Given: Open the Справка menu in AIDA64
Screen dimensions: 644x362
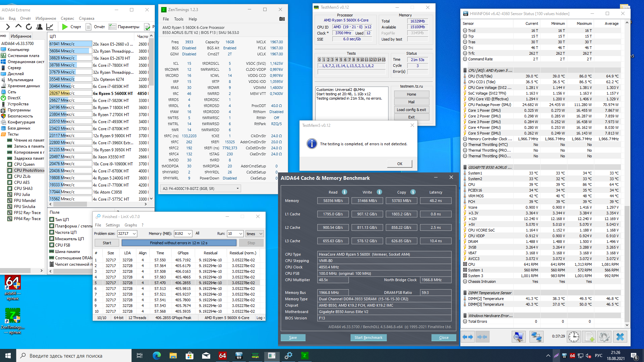Looking at the screenshot, I should pos(87,18).
